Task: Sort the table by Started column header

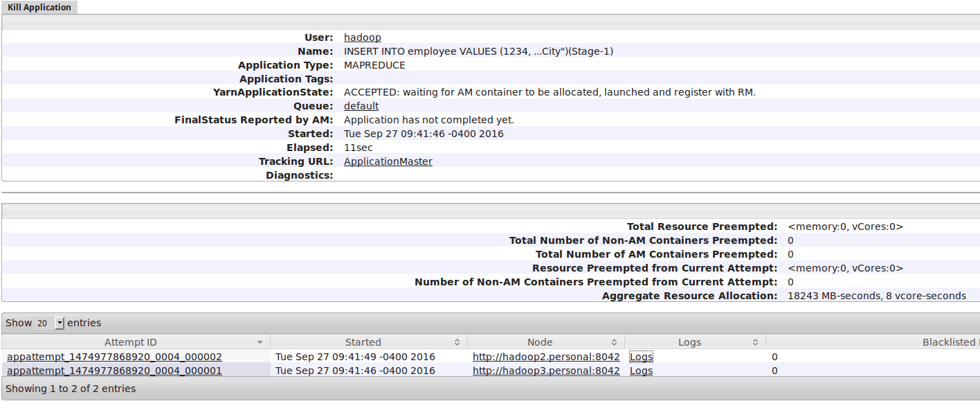Action: coord(363,342)
